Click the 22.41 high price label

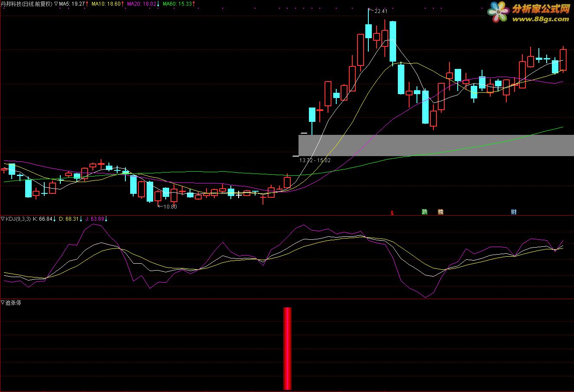click(x=380, y=11)
